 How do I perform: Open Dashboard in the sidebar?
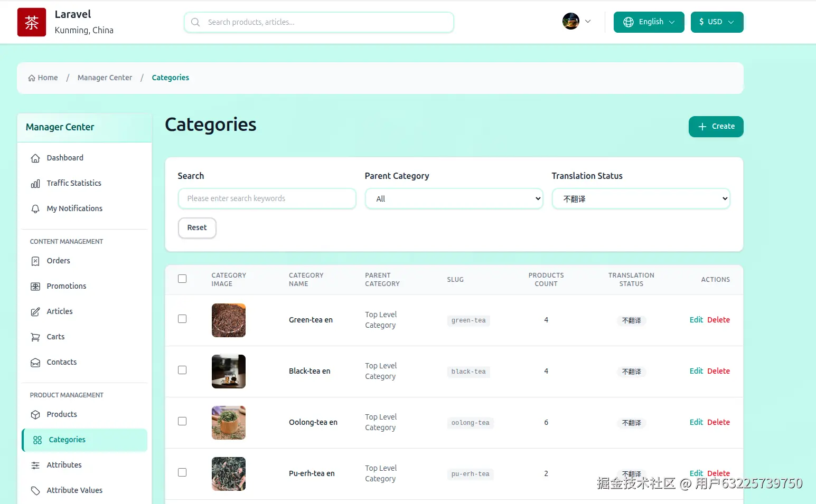click(x=85, y=158)
